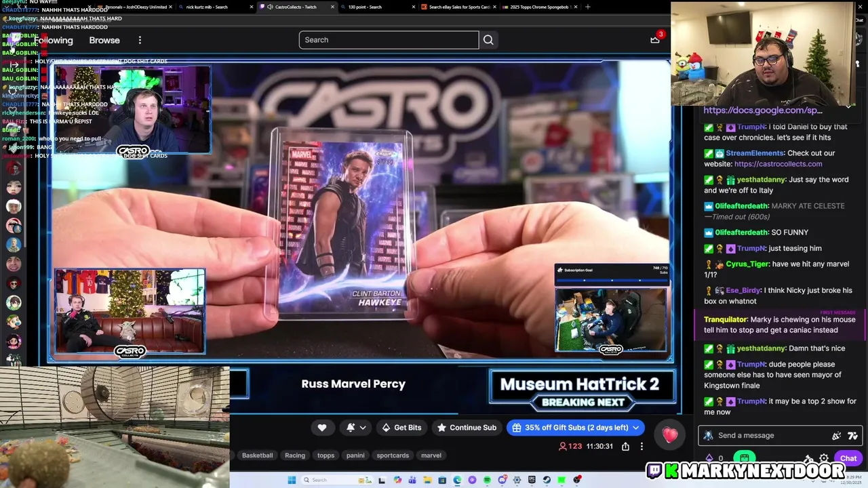The width and height of the screenshot is (868, 488).
Task: Click the Continue Sub button
Action: [467, 428]
